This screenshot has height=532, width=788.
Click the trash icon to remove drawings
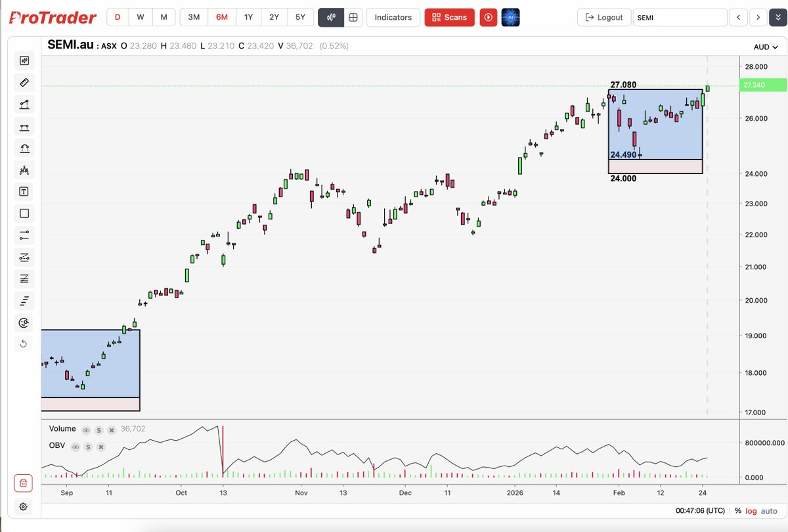24,483
